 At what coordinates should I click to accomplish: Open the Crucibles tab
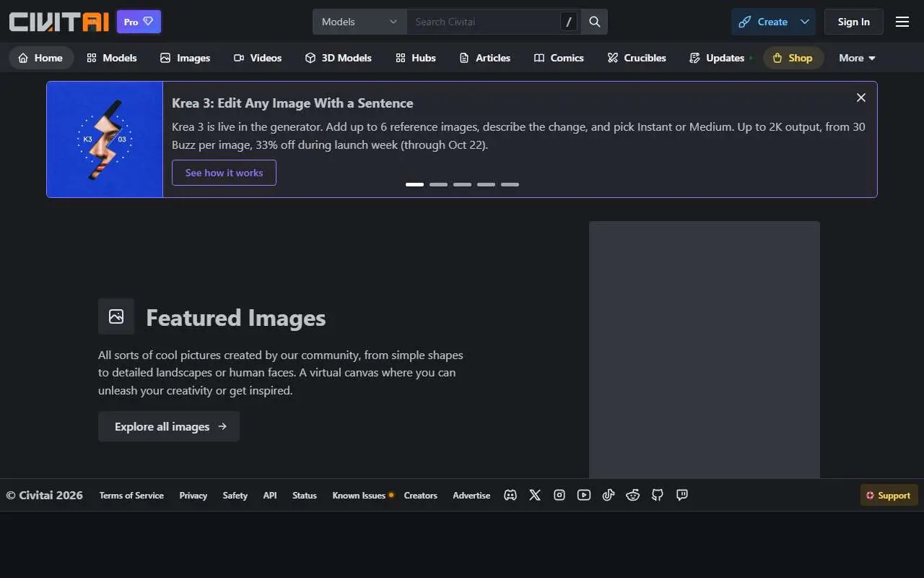click(637, 58)
